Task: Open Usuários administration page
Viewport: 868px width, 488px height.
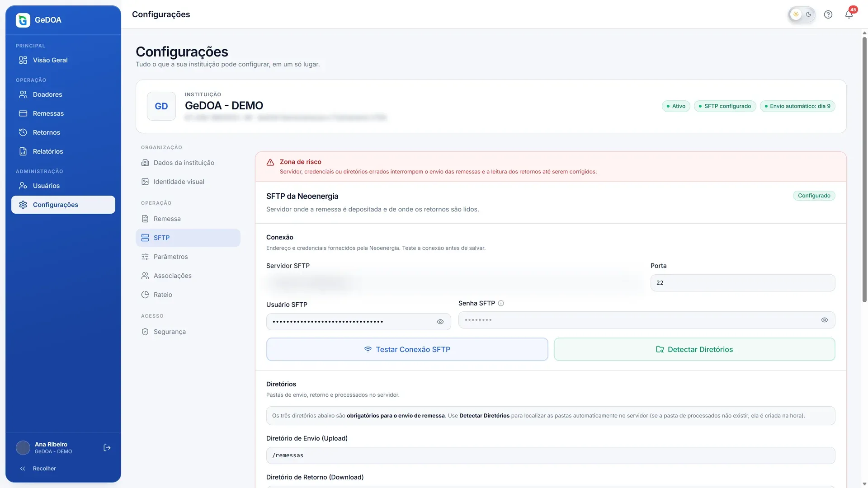Action: [63, 186]
